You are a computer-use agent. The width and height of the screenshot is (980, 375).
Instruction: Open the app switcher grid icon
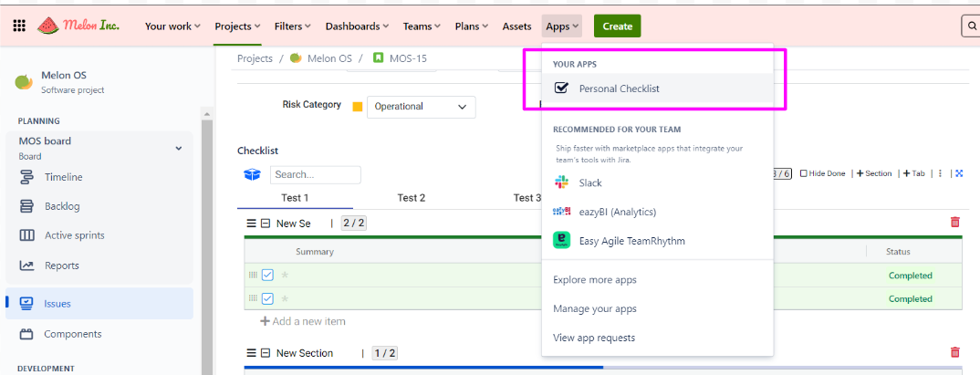(x=19, y=26)
